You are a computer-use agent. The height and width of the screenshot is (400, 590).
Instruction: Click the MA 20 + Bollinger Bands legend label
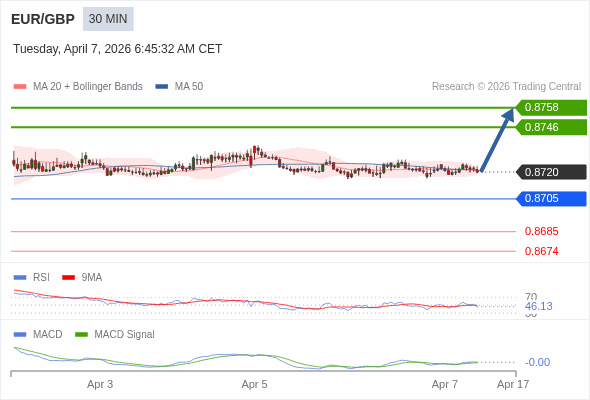(88, 87)
